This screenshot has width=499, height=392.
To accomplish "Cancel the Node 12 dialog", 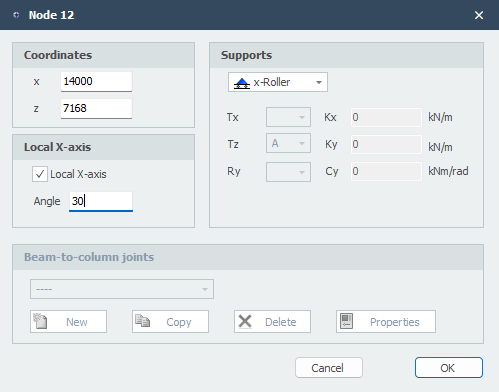I will tap(329, 368).
